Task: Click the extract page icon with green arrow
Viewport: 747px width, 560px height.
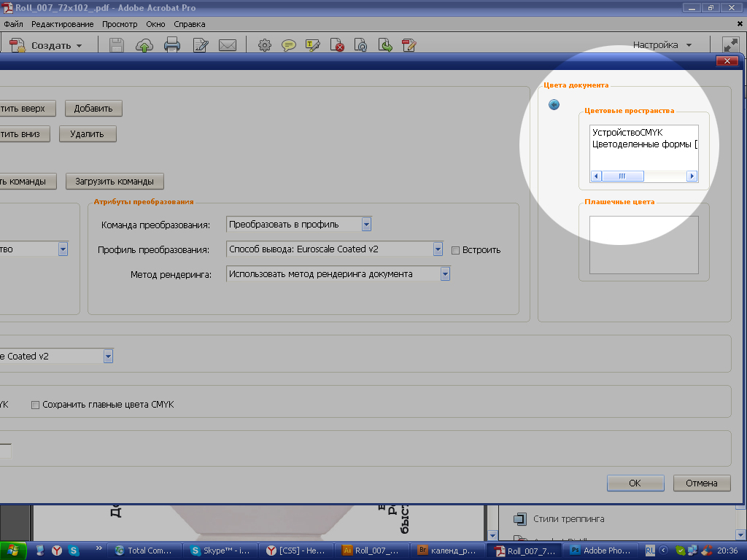Action: [385, 45]
